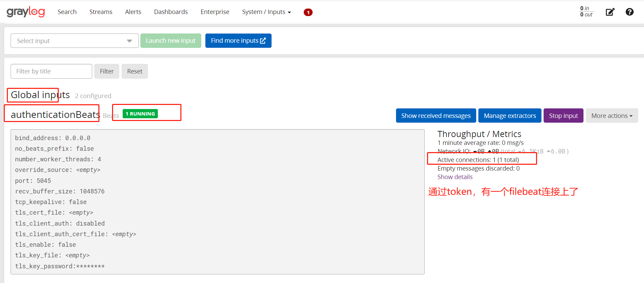Go to Streams page

pos(101,12)
